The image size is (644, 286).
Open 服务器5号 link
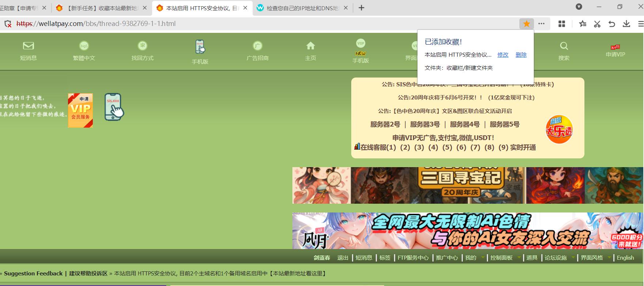click(x=505, y=124)
